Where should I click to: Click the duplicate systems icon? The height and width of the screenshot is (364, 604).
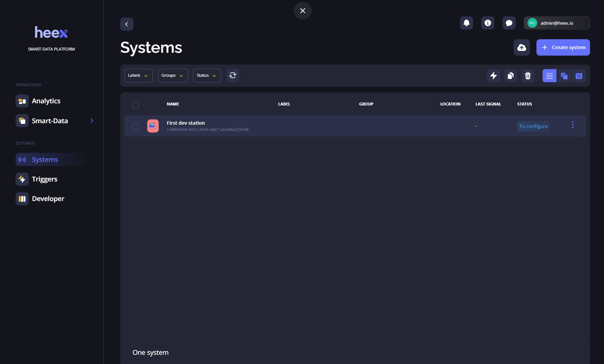coord(510,76)
